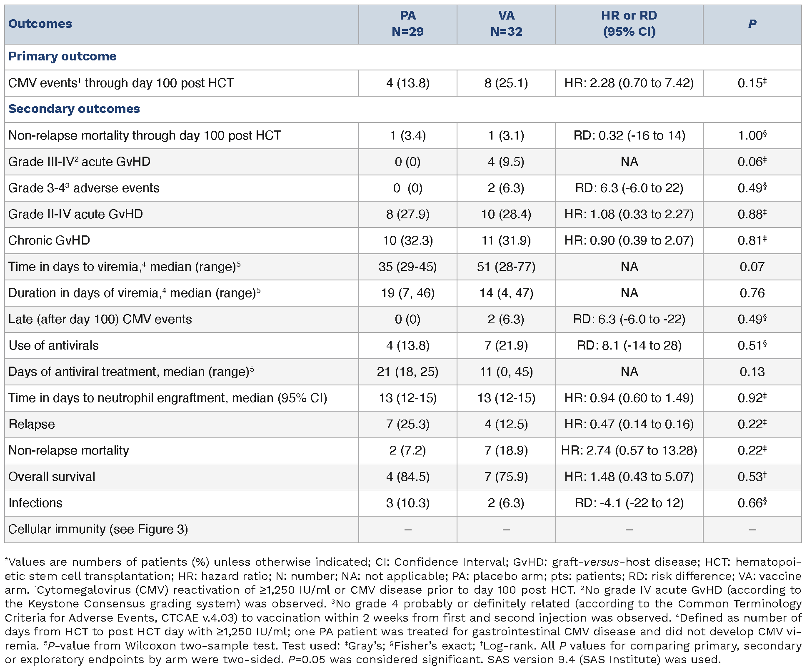This screenshot has width=807, height=672.
Task: Click the Cellular immunity (see Figure 3) cell
Action: pyautogui.click(x=98, y=529)
